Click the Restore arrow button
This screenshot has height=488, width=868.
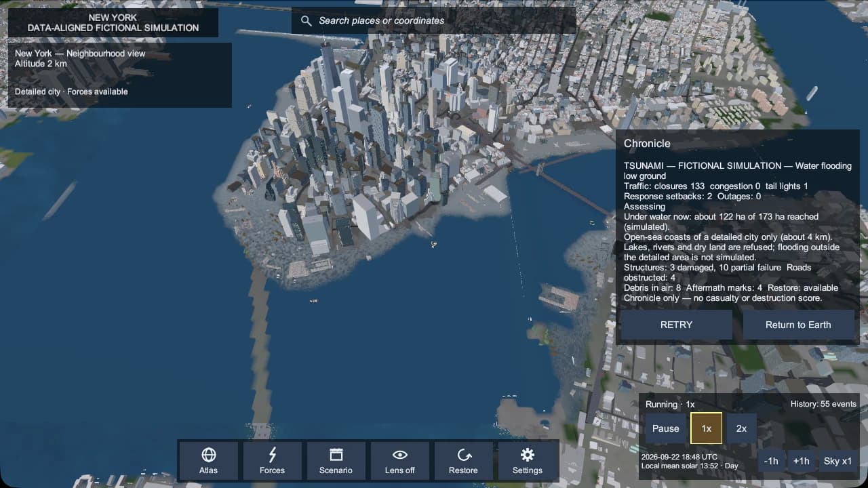pos(464,461)
